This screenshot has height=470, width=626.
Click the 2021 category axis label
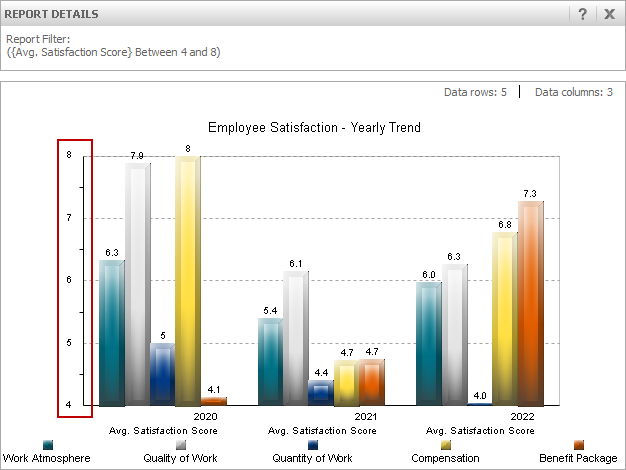tap(364, 416)
